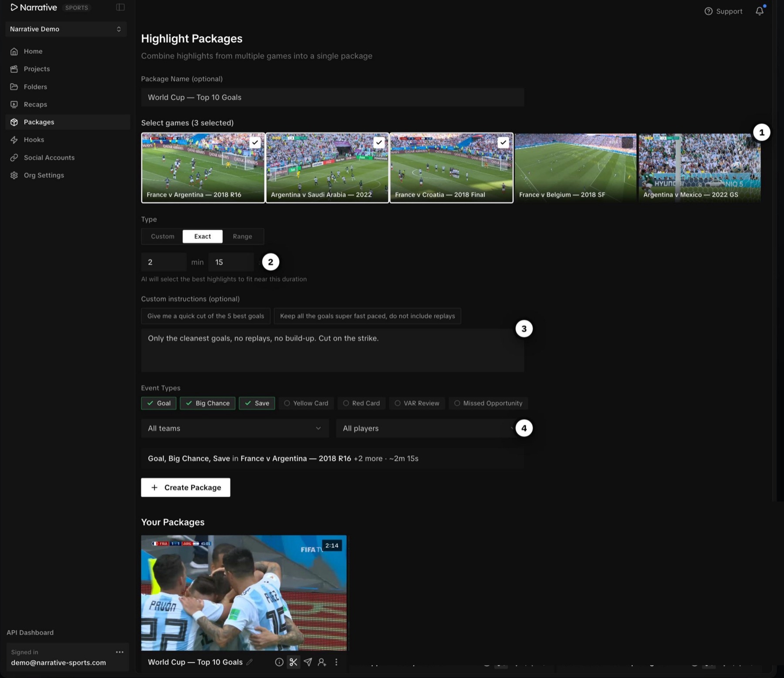The height and width of the screenshot is (678, 784).
Task: Click the Projects icon in sidebar
Action: pyautogui.click(x=14, y=69)
